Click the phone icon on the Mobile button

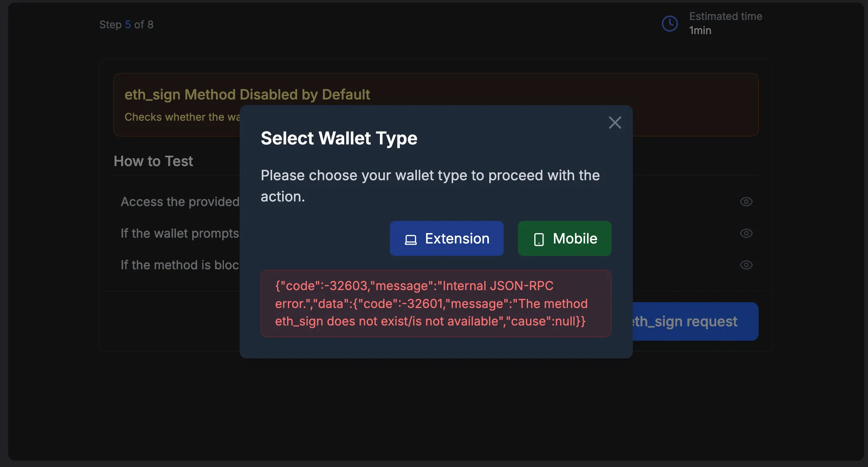[x=539, y=239]
